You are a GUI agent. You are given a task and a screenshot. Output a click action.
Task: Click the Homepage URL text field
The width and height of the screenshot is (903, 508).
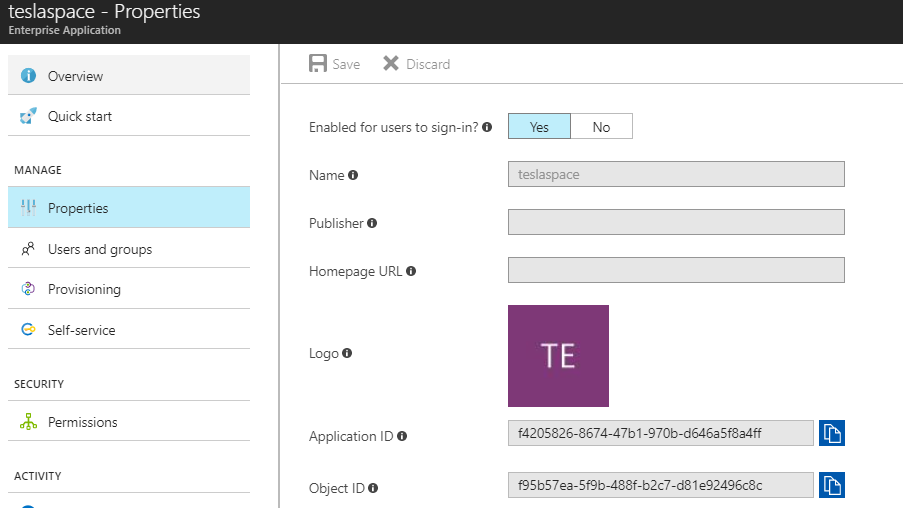tap(676, 271)
